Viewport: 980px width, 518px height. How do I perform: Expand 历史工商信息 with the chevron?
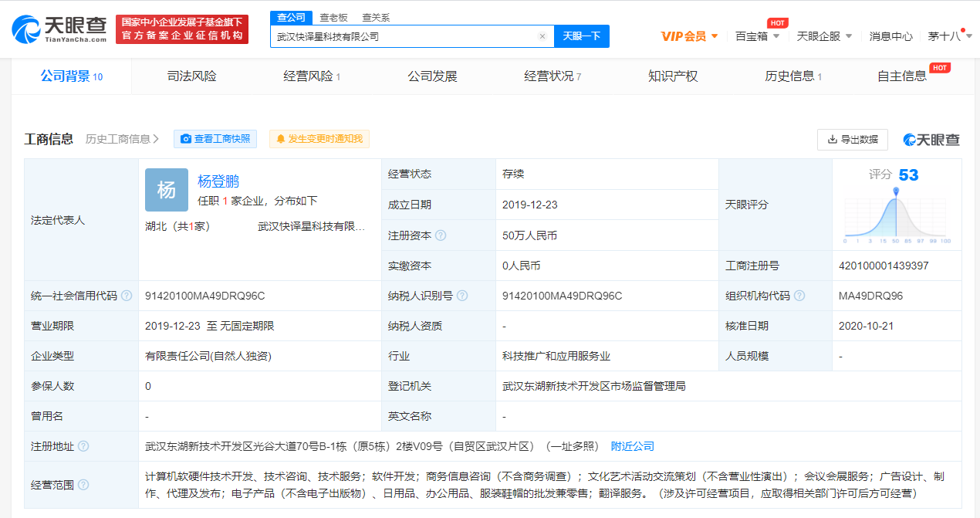[156, 139]
